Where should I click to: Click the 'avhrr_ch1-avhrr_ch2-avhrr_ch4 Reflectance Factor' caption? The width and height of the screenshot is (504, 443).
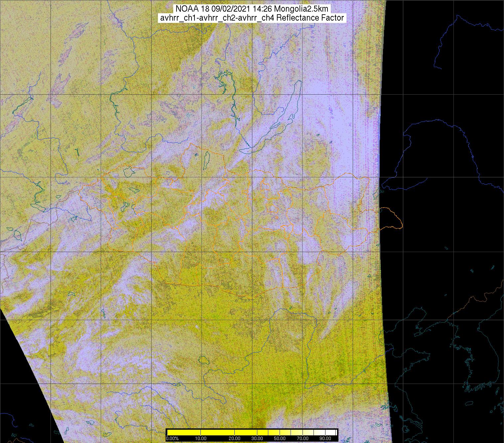tap(252, 18)
